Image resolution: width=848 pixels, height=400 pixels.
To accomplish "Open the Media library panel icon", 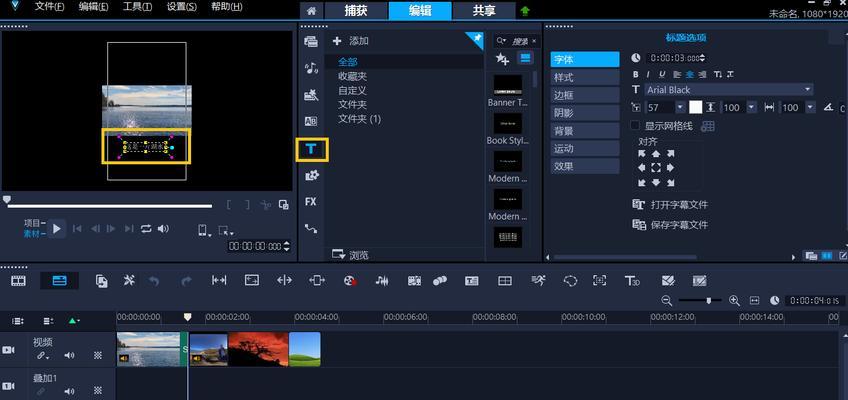I will point(311,42).
